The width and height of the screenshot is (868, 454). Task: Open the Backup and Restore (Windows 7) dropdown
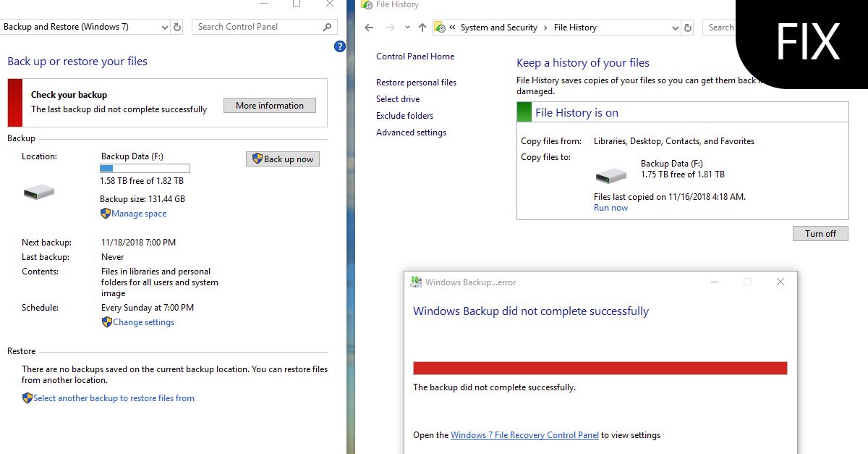pyautogui.click(x=166, y=26)
